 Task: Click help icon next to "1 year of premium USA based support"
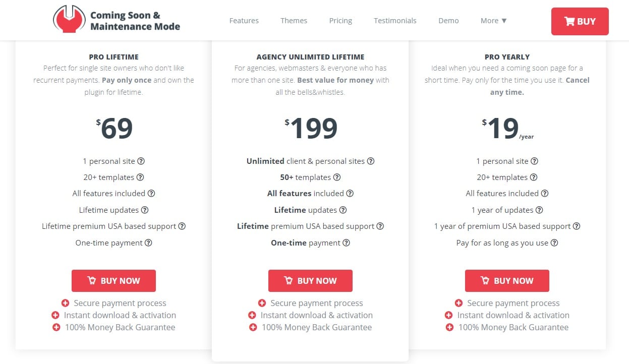577,226
